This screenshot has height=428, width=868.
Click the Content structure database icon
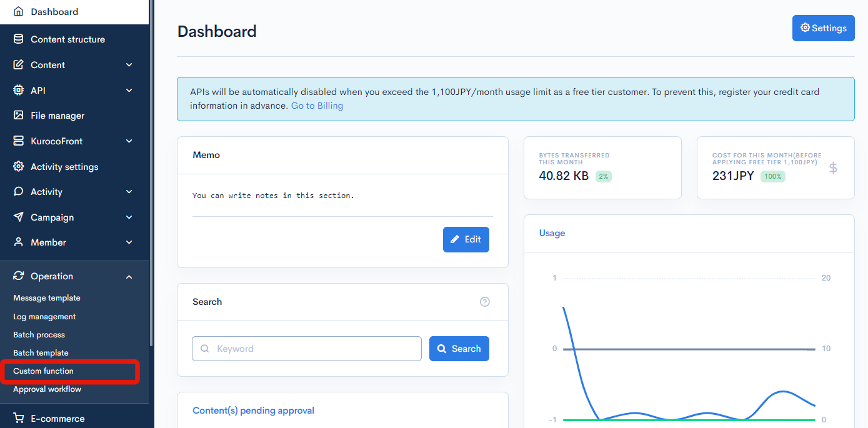(18, 39)
